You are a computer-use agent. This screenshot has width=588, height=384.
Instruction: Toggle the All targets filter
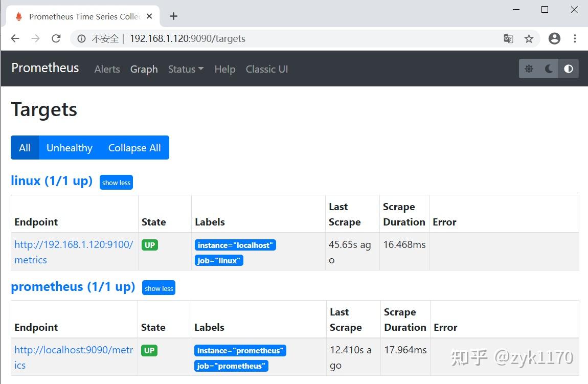(x=25, y=148)
